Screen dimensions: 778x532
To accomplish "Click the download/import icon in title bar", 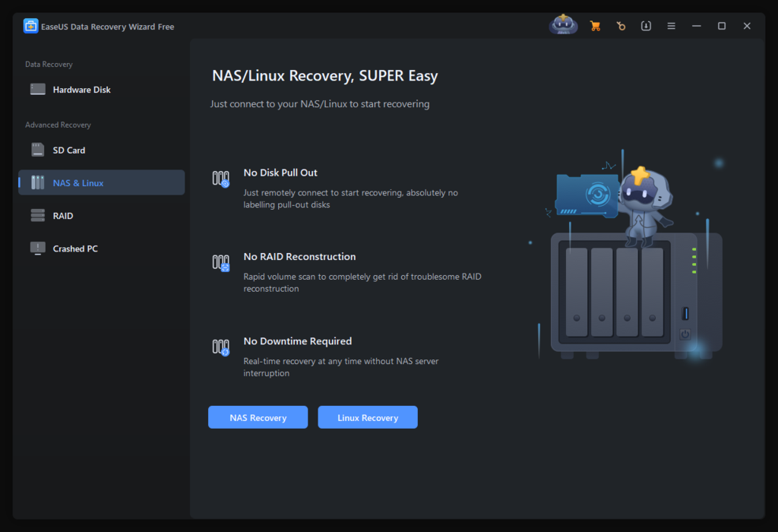I will point(646,26).
